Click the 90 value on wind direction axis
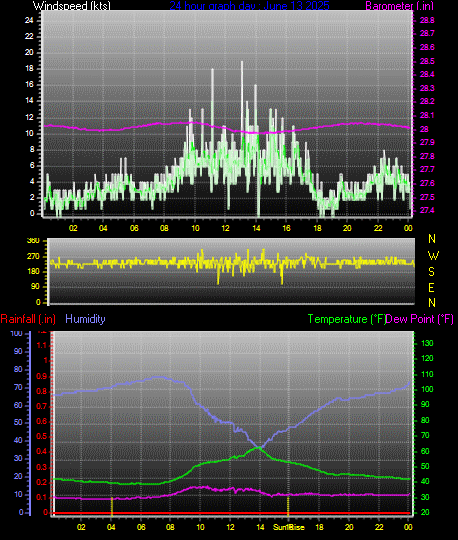 coord(35,287)
